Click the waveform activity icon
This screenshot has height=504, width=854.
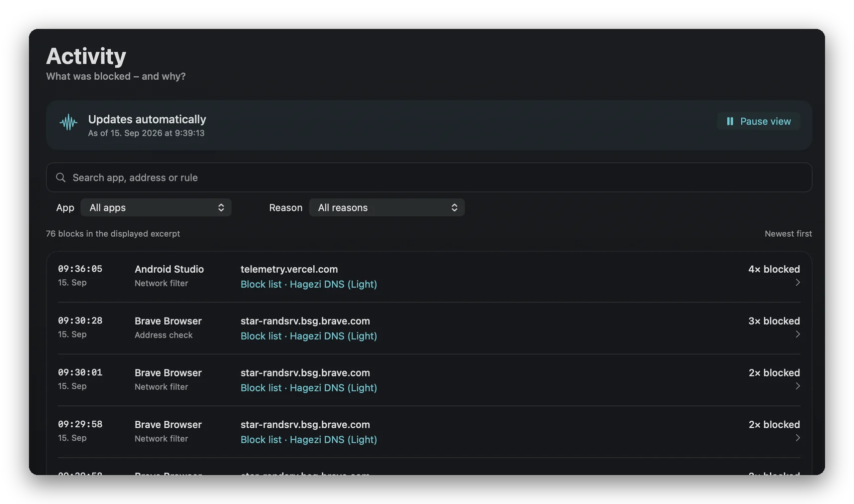pos(68,122)
